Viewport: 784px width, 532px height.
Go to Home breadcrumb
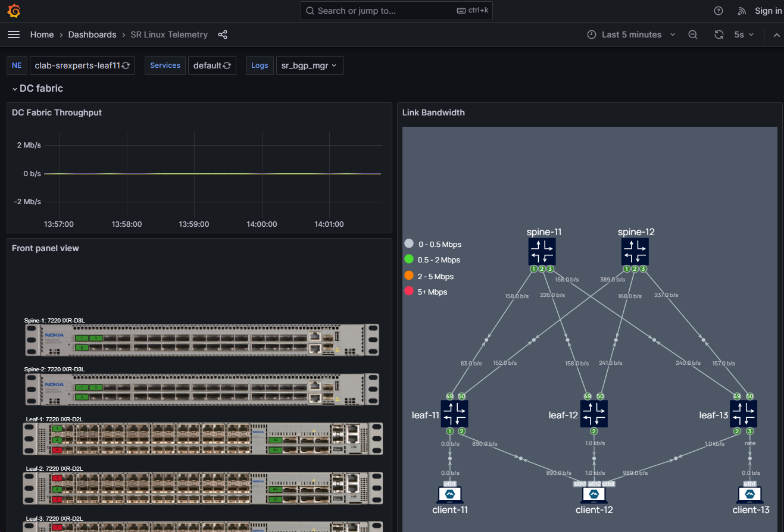click(x=42, y=35)
